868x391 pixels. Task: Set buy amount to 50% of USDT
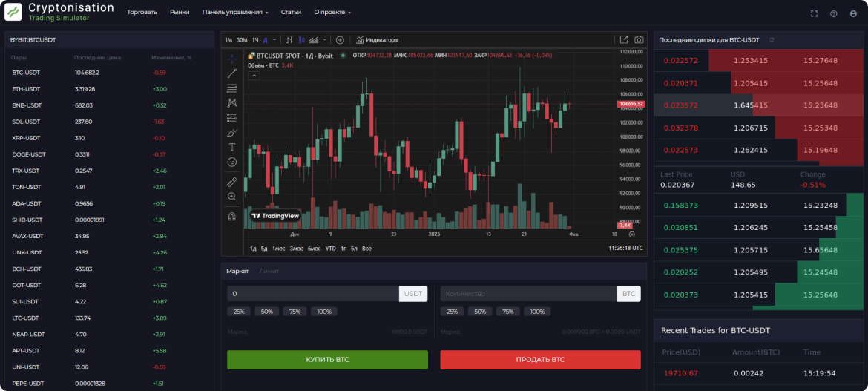click(x=267, y=312)
